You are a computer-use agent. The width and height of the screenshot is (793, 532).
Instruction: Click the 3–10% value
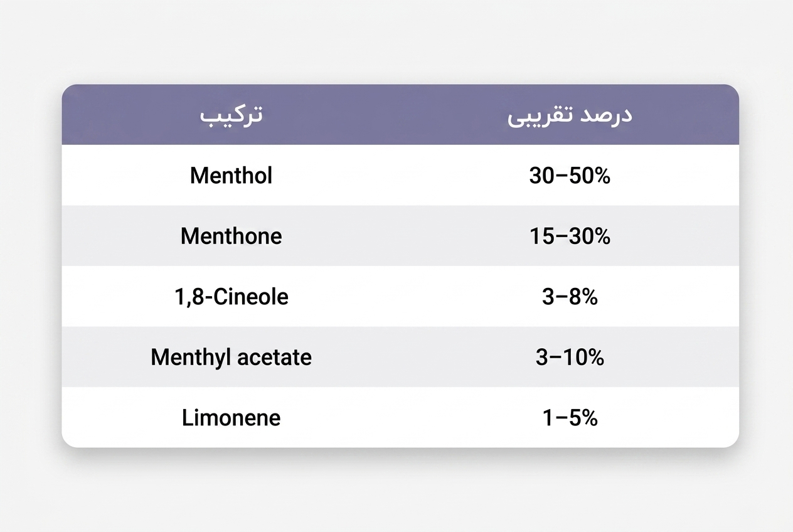(570, 357)
